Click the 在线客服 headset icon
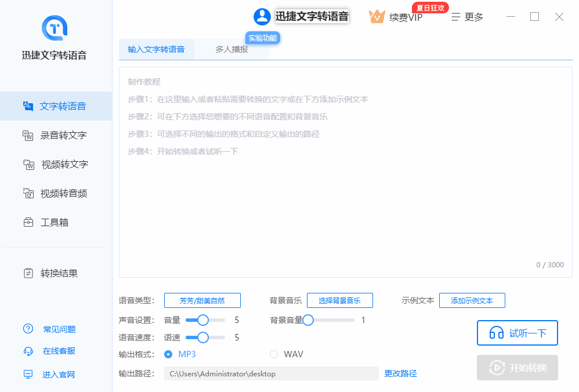This screenshot has width=579, height=392. coord(28,351)
